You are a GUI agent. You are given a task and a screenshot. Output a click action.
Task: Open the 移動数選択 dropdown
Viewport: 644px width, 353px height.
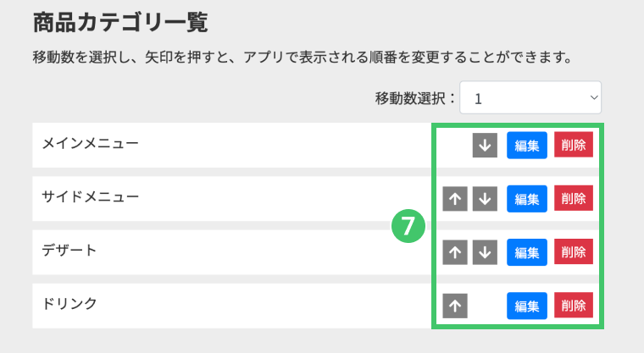tap(530, 98)
